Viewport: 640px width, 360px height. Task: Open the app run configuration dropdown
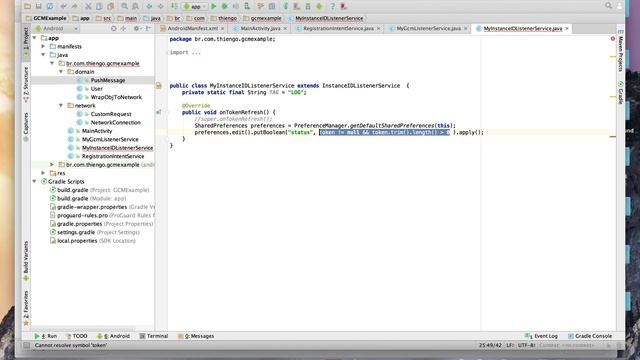tap(195, 6)
